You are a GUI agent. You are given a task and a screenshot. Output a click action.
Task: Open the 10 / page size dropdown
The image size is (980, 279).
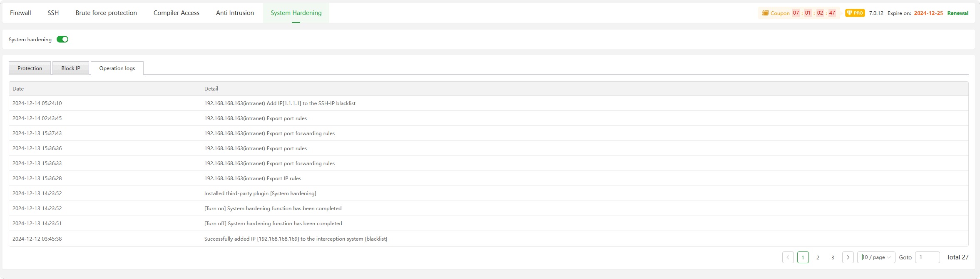876,257
